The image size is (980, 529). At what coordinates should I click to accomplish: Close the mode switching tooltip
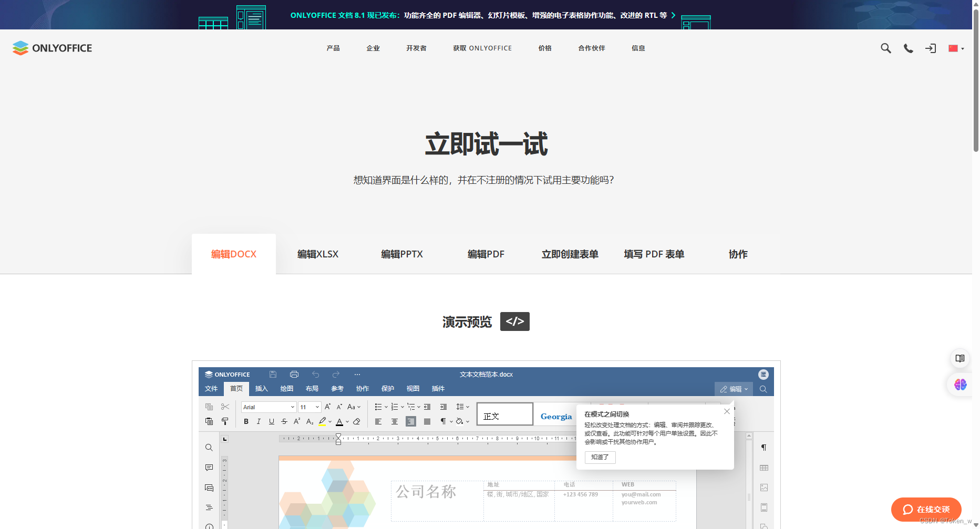point(727,411)
